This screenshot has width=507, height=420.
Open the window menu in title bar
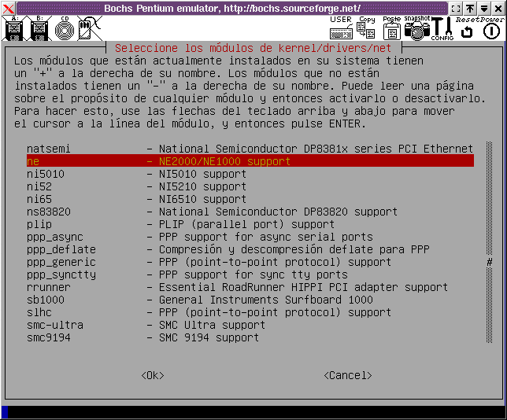[8, 7]
